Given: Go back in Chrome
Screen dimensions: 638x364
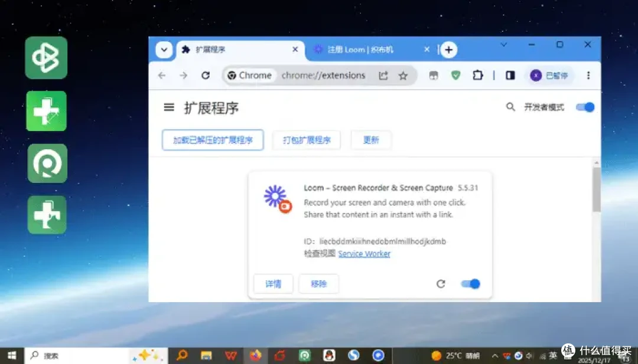Looking at the screenshot, I should click(x=162, y=75).
